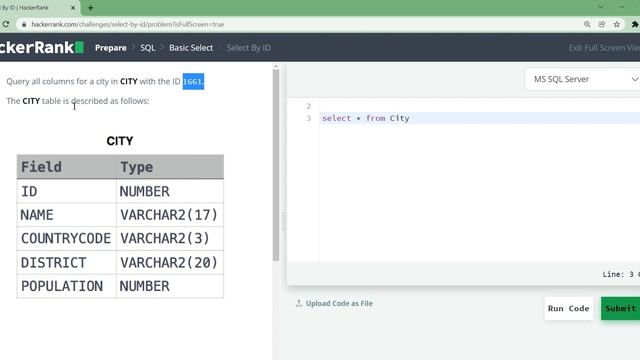Click the Type column header

170,167
